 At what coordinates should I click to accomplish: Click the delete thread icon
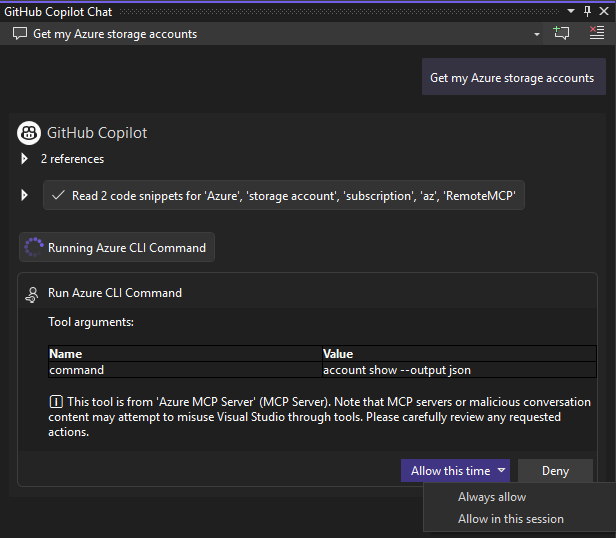(596, 33)
